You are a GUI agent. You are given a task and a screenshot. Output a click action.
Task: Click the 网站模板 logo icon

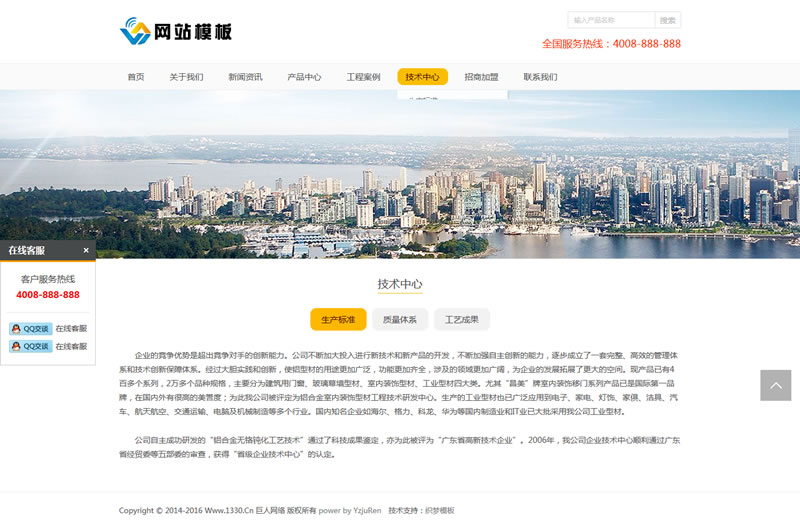[134, 31]
